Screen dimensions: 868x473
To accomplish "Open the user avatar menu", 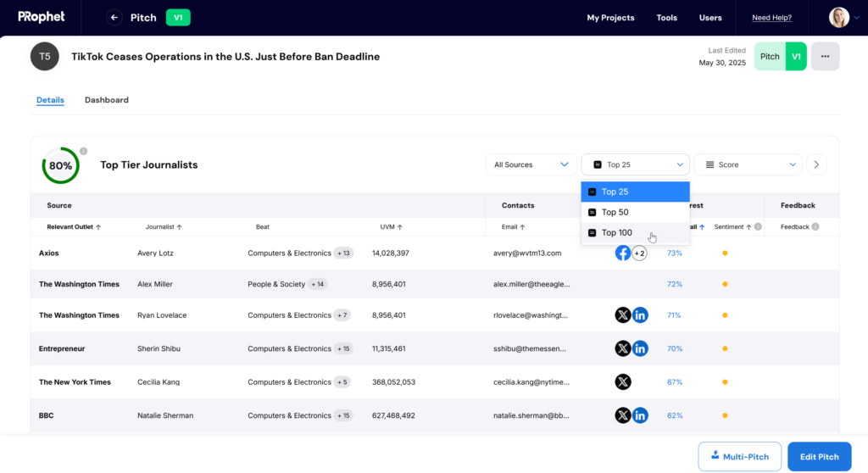I will (844, 18).
